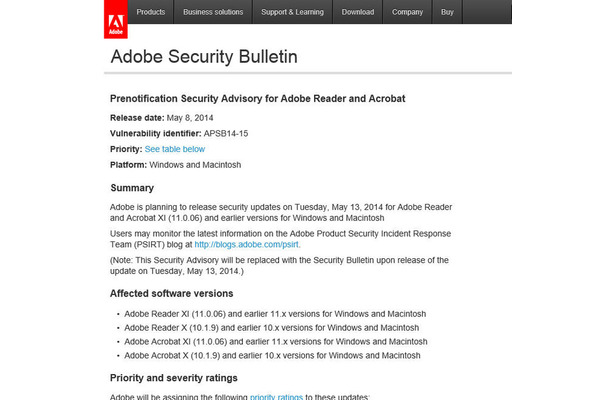Click the Adobe Acrobat XI (11.0.06) list item
610x400 pixels.
point(276,342)
